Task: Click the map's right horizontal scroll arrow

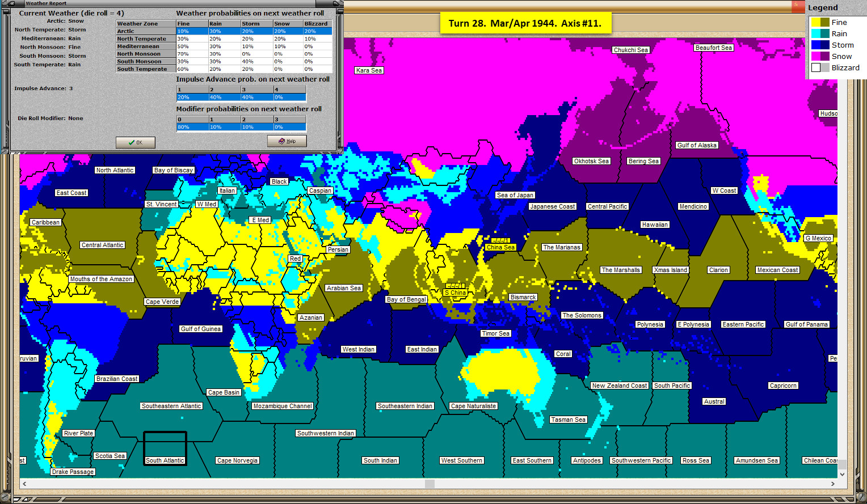Action: [x=832, y=484]
